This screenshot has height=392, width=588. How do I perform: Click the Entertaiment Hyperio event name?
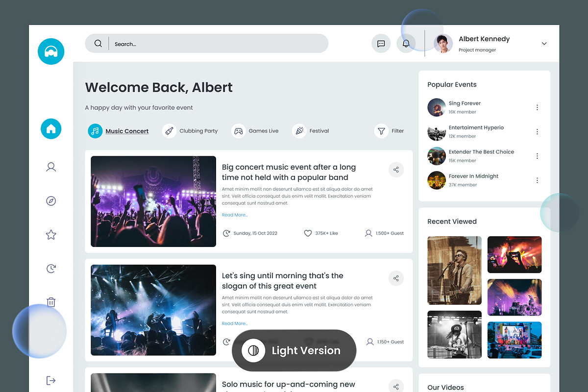point(476,127)
